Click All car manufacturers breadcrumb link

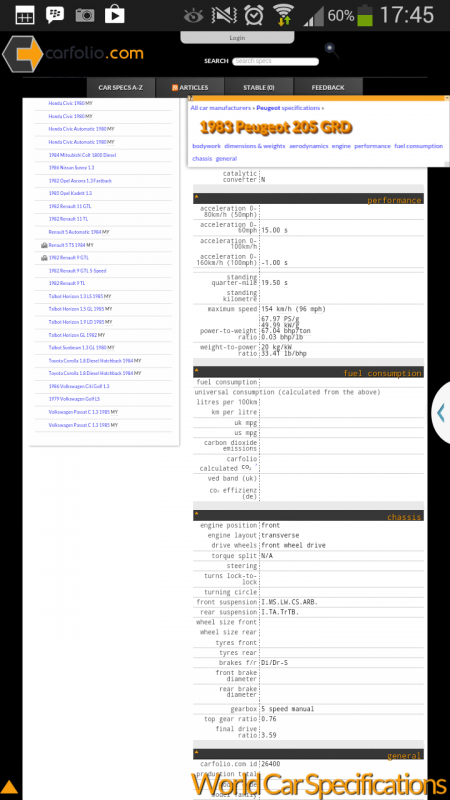click(221, 108)
